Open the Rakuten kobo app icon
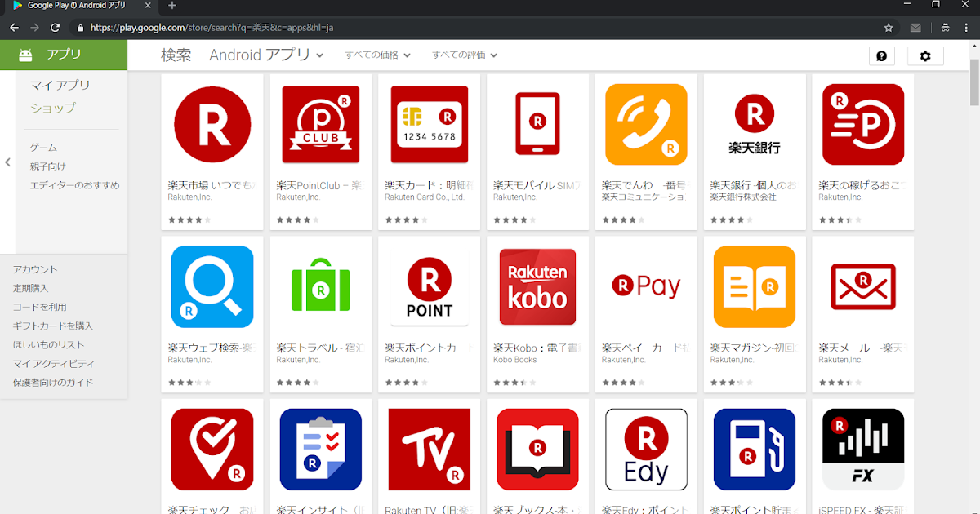The height and width of the screenshot is (514, 980). (537, 286)
